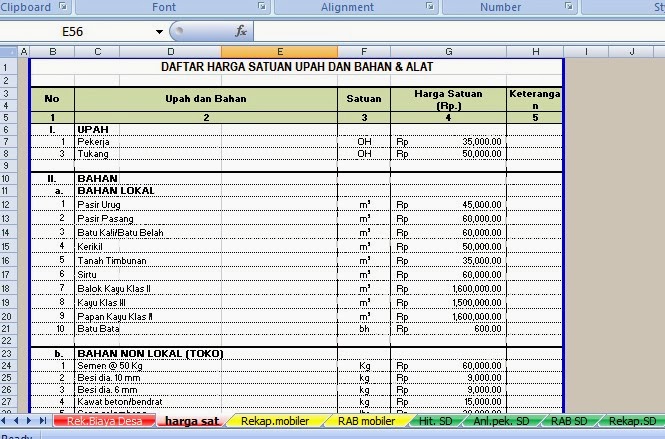
Task: Open the Rekap.mobiler sheet tab
Action: (x=275, y=421)
